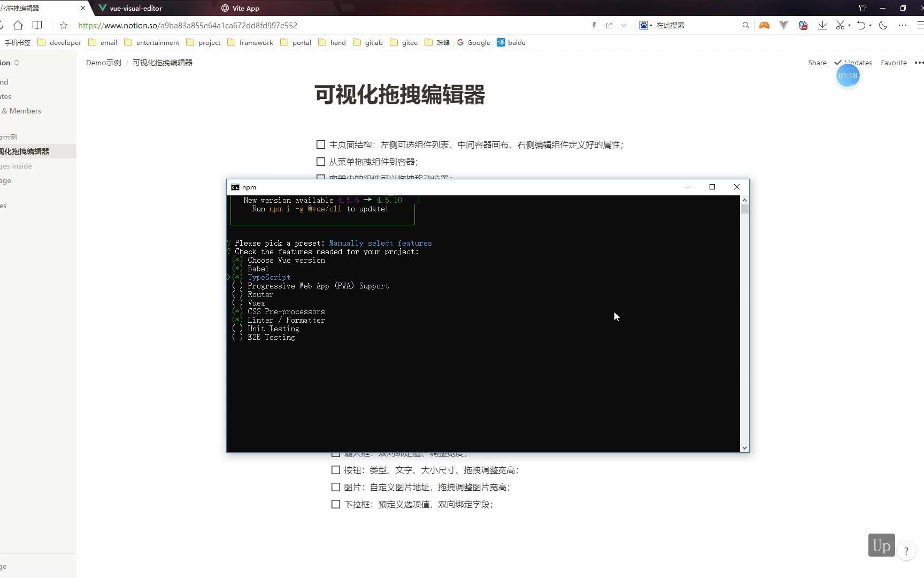Click the undo/history arrow icon
This screenshot has width=924, height=578.
tap(861, 25)
